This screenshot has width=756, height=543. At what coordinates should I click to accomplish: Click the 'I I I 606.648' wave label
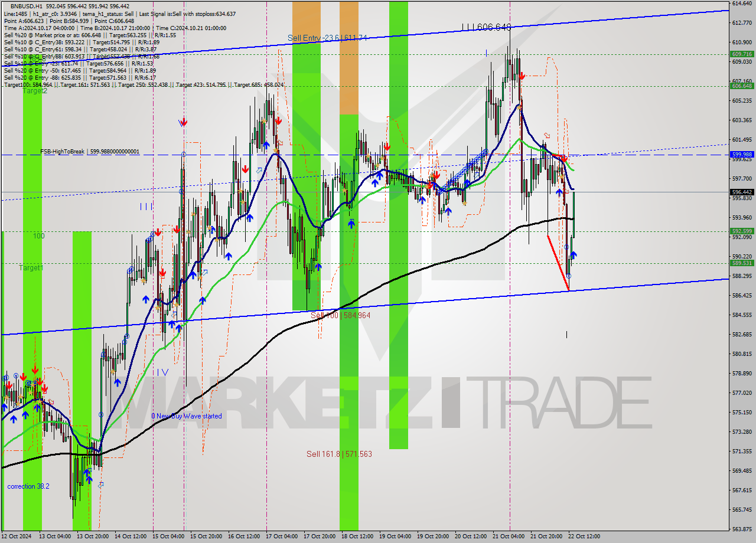[x=486, y=27]
